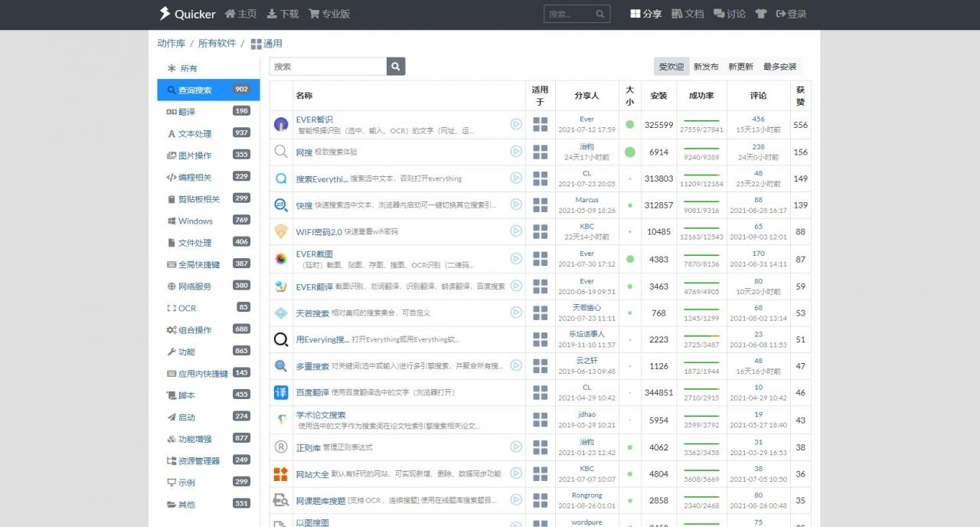This screenshot has height=527, width=980.
Task: Go to 所有软件 breadcrumb
Action: click(x=217, y=44)
